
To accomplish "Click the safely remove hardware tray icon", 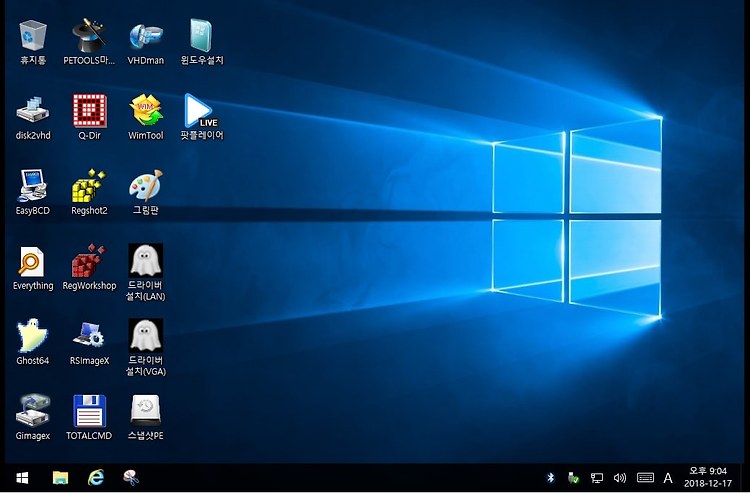I will click(573, 478).
